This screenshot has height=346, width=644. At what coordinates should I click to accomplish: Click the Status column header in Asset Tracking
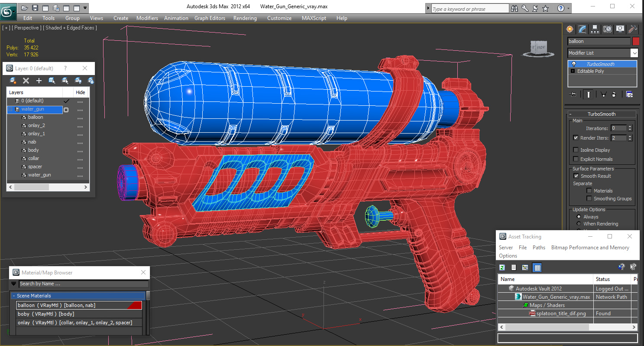(x=612, y=279)
